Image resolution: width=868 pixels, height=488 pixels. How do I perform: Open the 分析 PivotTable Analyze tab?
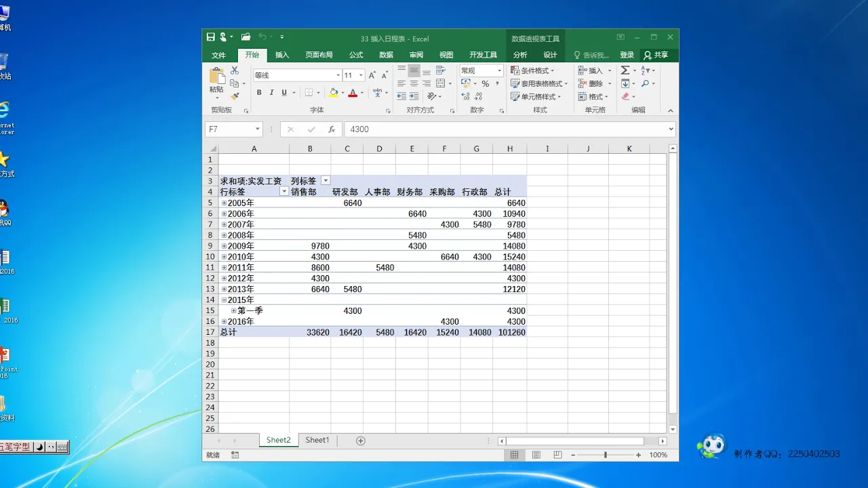click(520, 55)
